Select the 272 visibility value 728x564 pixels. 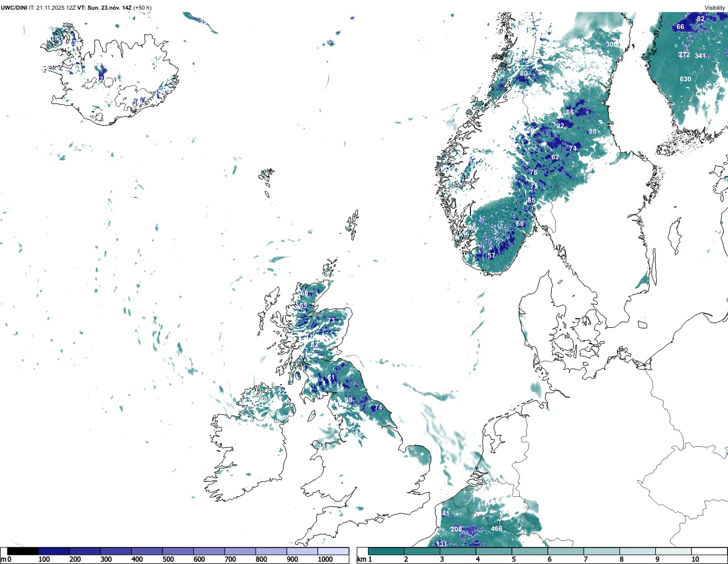coord(684,55)
